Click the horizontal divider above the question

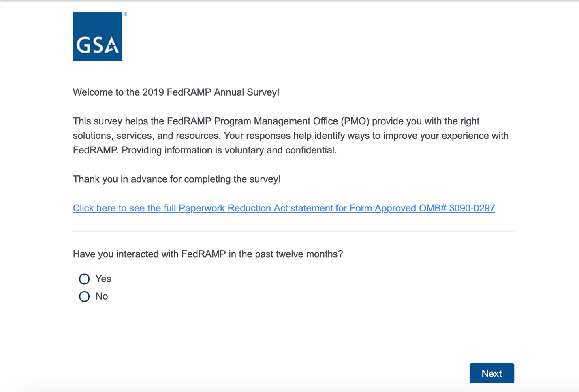[293, 231]
